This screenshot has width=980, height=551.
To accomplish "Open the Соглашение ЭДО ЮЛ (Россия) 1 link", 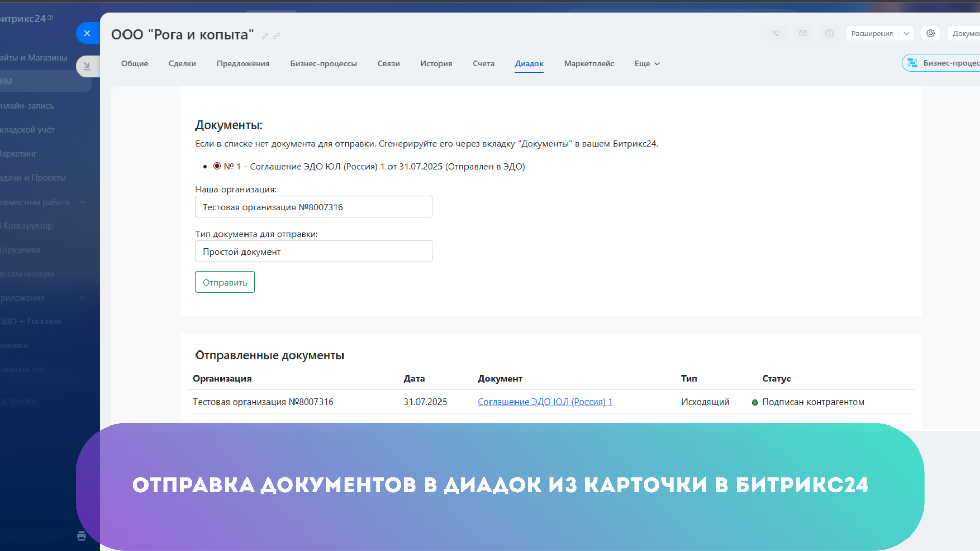I will click(x=545, y=402).
